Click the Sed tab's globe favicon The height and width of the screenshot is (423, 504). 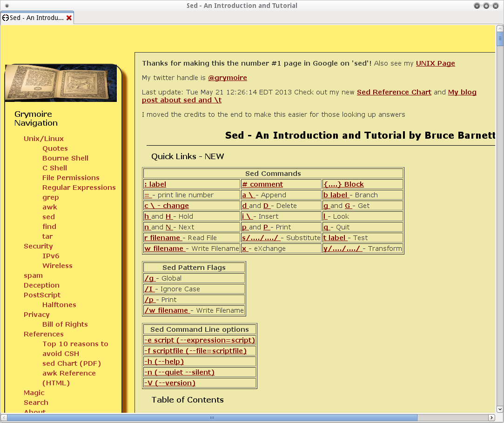tap(6, 18)
